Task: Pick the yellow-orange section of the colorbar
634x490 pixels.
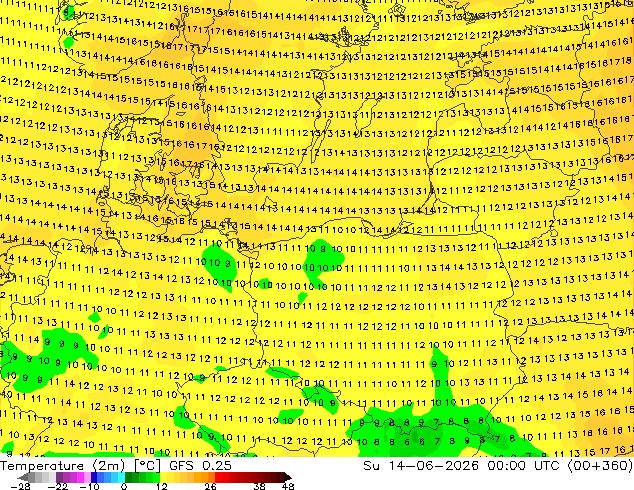Action: (x=188, y=477)
